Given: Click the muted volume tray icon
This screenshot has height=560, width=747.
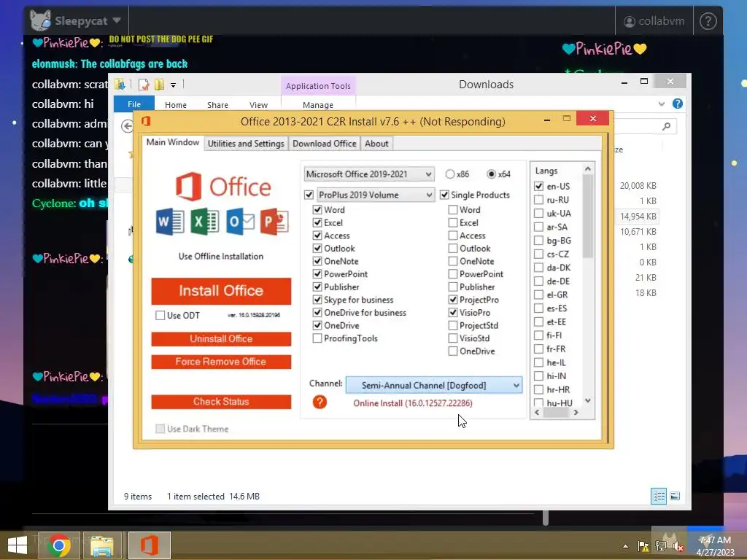Looking at the screenshot, I should 678,546.
